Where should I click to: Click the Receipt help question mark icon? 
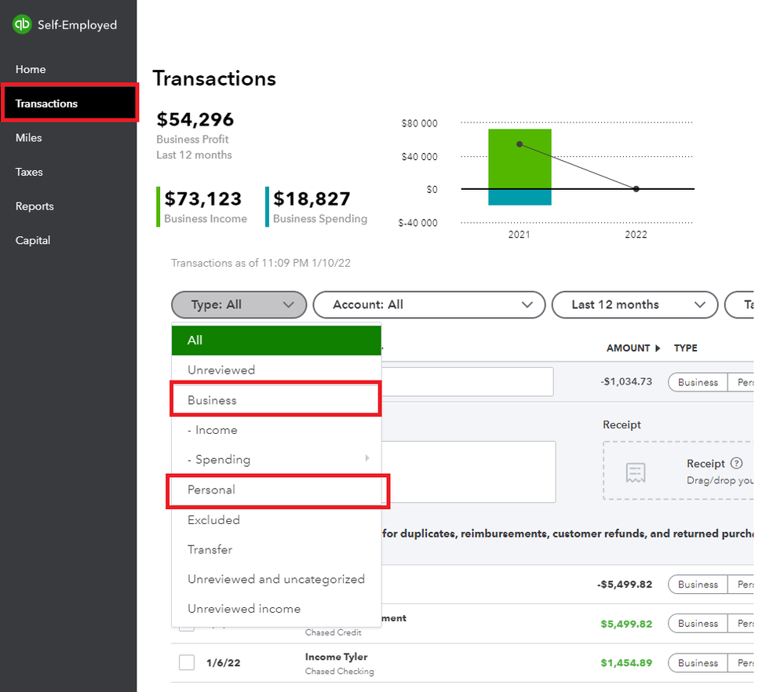[736, 463]
